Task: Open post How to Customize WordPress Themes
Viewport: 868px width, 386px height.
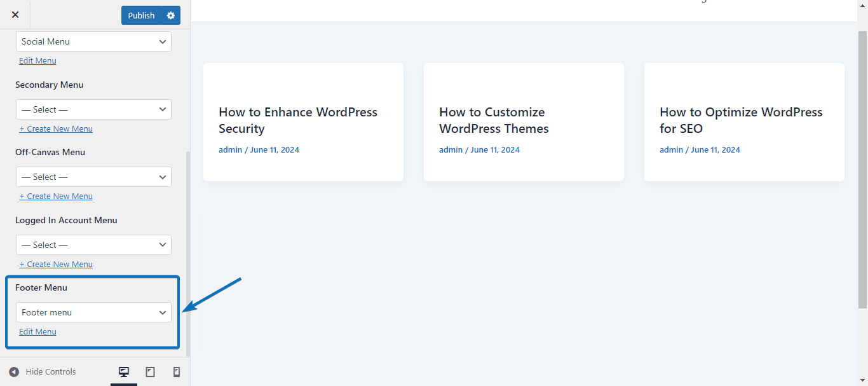Action: (494, 120)
